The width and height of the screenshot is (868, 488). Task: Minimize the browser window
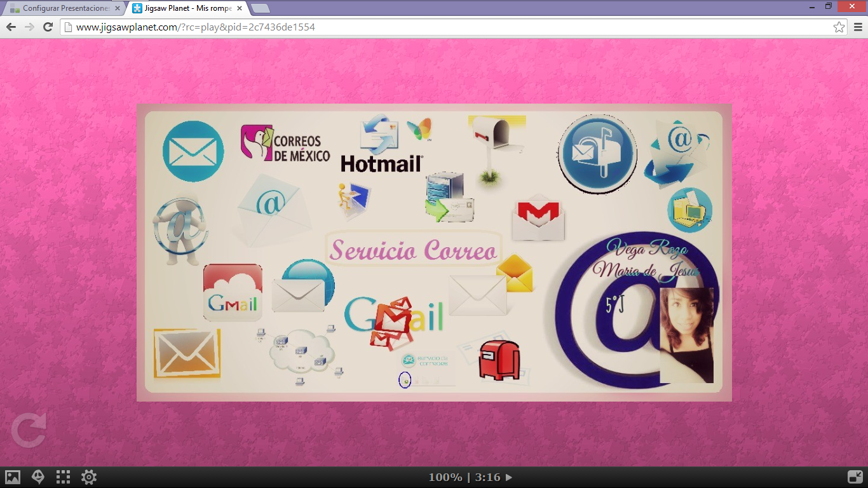pyautogui.click(x=811, y=6)
